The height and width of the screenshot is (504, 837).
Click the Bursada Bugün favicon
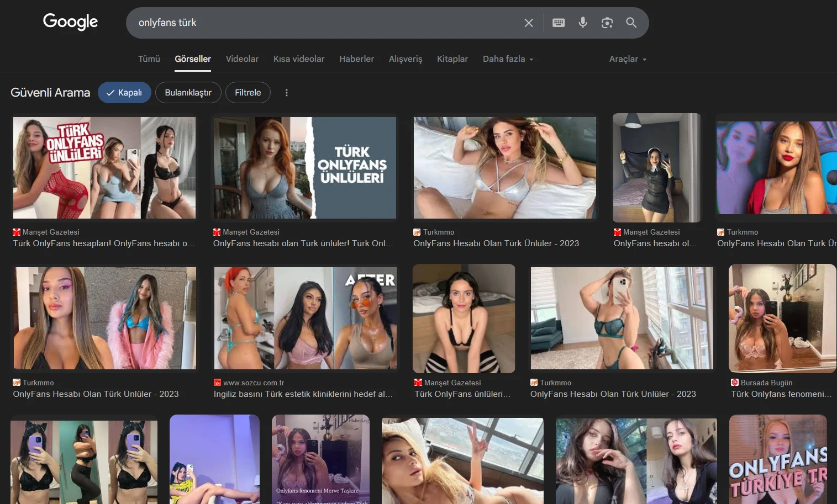pyautogui.click(x=735, y=383)
